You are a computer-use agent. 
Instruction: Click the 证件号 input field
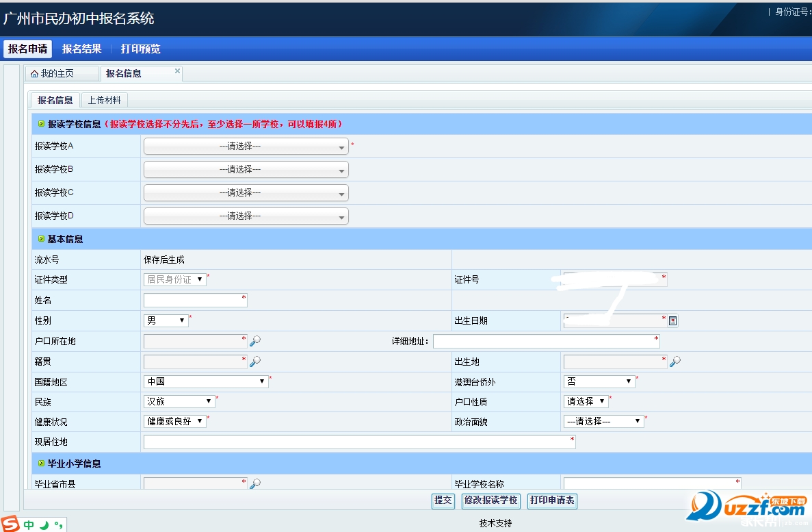pyautogui.click(x=615, y=279)
